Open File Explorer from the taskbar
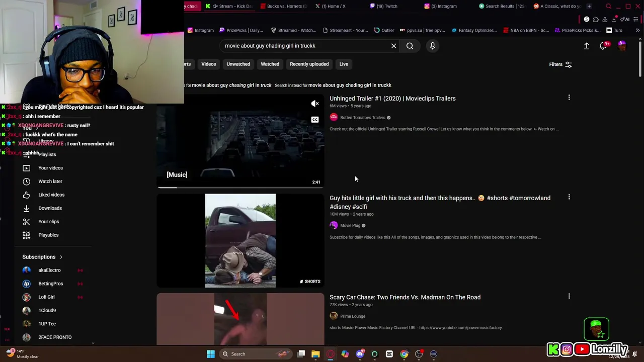 (315, 354)
